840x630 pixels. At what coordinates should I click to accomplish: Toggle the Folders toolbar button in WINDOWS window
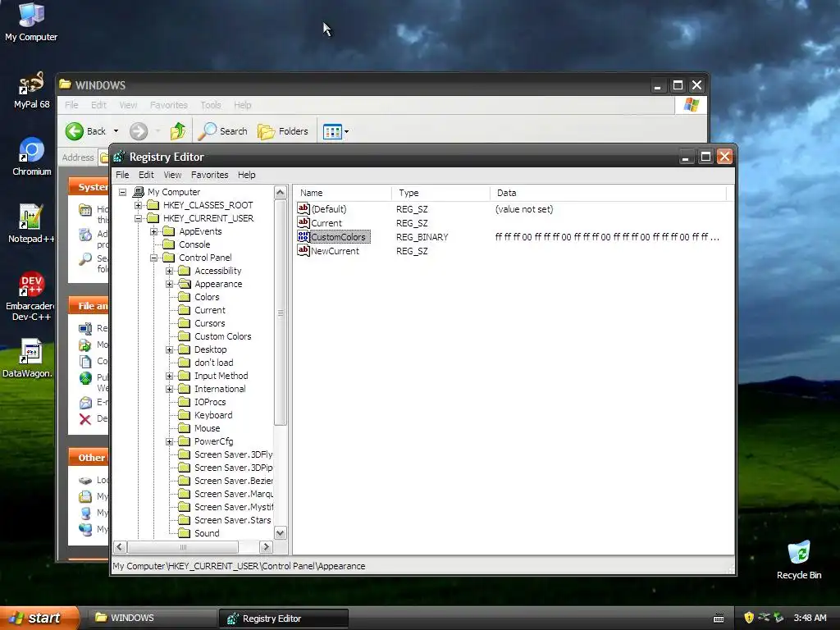(283, 131)
